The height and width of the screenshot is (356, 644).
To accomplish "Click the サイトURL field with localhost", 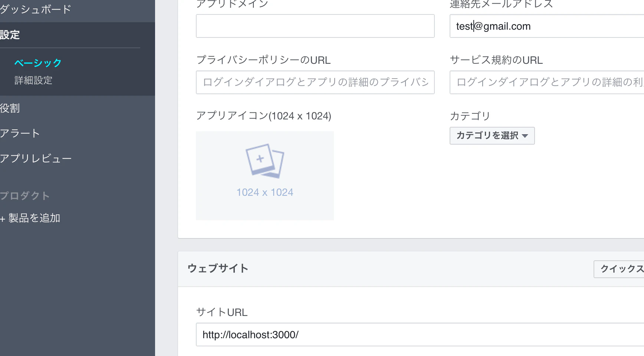I will click(x=420, y=334).
